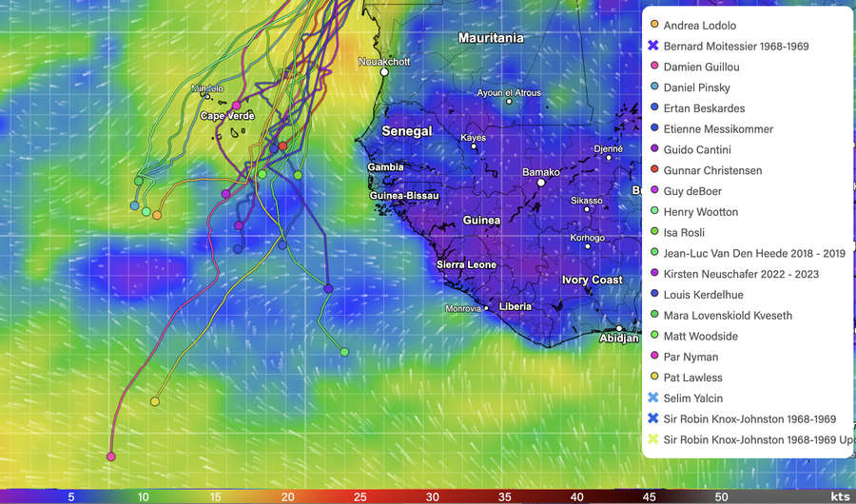Click the Sikasso city marker
The image size is (856, 504).
point(587,209)
